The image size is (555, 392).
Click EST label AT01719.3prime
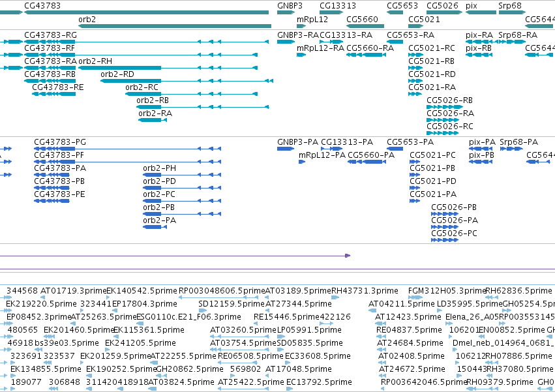[73, 291]
